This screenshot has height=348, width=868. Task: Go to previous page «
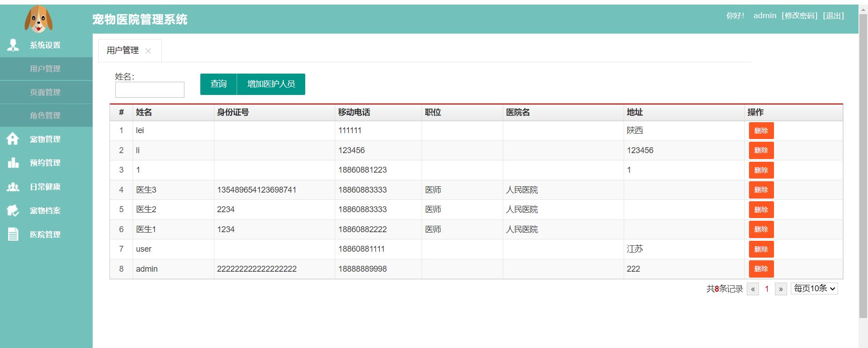click(753, 289)
